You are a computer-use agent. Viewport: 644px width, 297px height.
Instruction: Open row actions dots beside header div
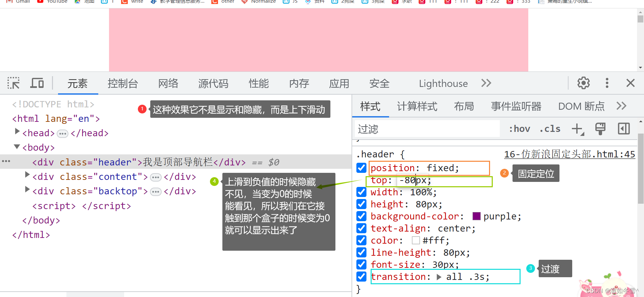pyautogui.click(x=6, y=161)
